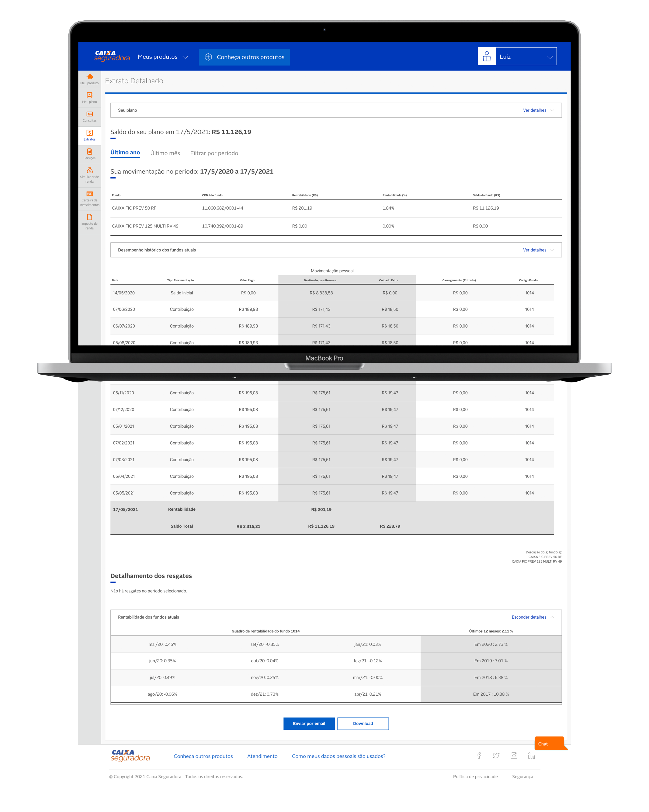Click Saldo Total value R$ 2.315,21

point(248,526)
